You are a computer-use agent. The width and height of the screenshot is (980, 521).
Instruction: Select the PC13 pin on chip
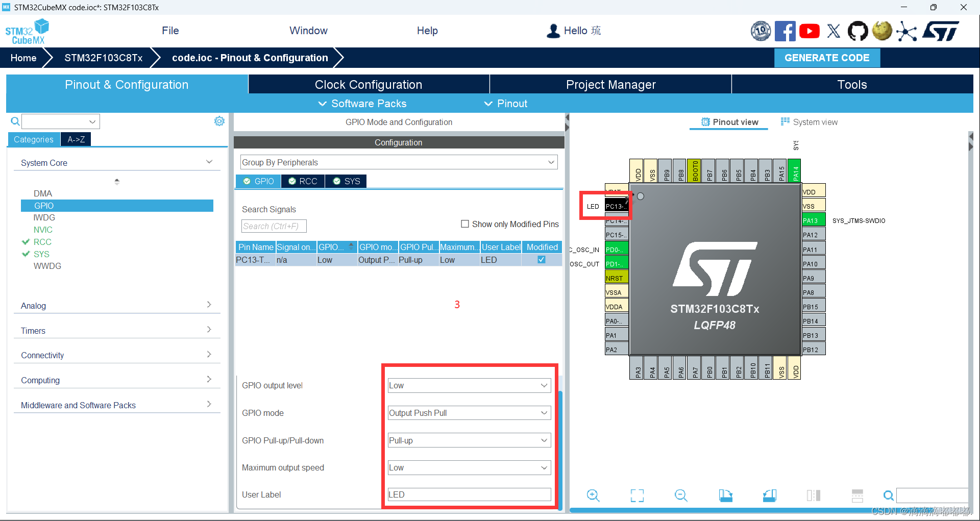(x=617, y=206)
